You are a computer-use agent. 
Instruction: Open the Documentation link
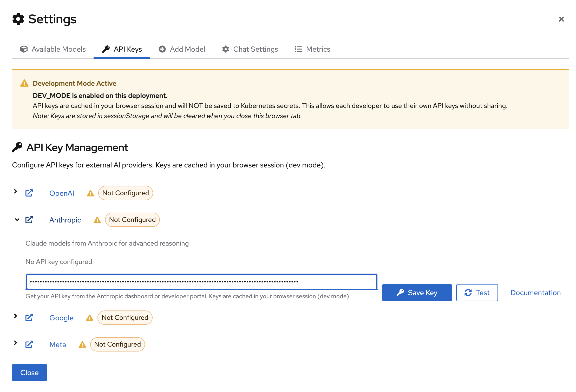pyautogui.click(x=535, y=293)
